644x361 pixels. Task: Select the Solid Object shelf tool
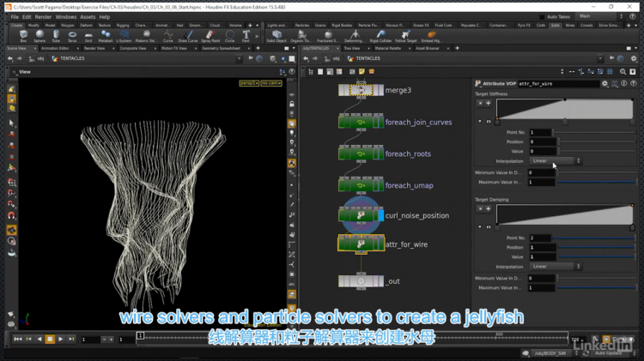276,36
